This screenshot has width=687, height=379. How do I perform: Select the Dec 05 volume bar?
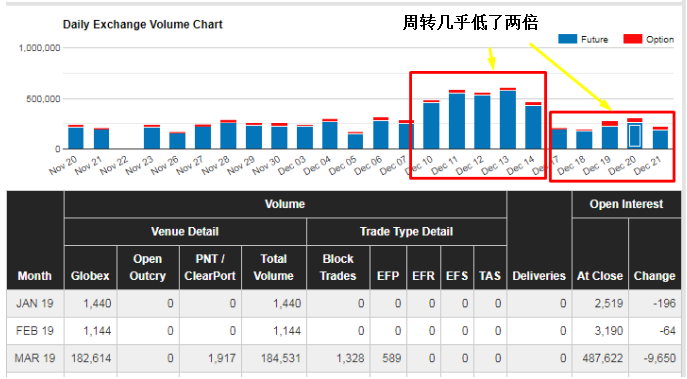pos(355,140)
